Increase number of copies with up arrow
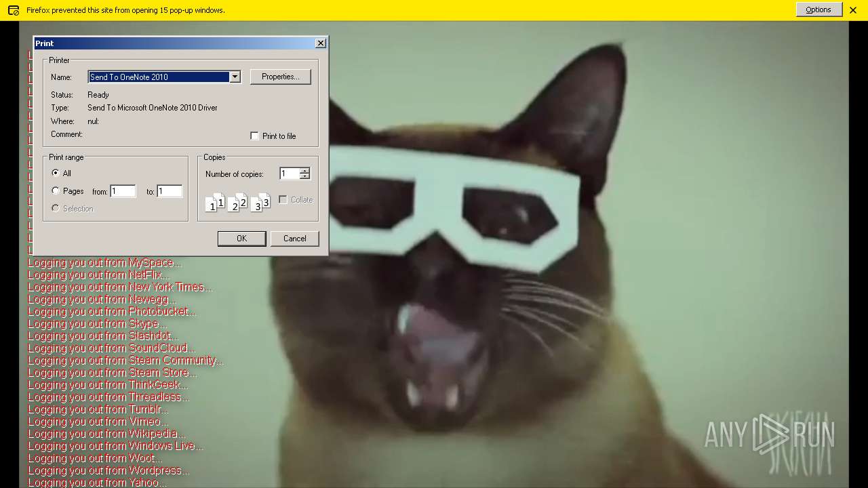This screenshot has width=868, height=488. point(304,170)
